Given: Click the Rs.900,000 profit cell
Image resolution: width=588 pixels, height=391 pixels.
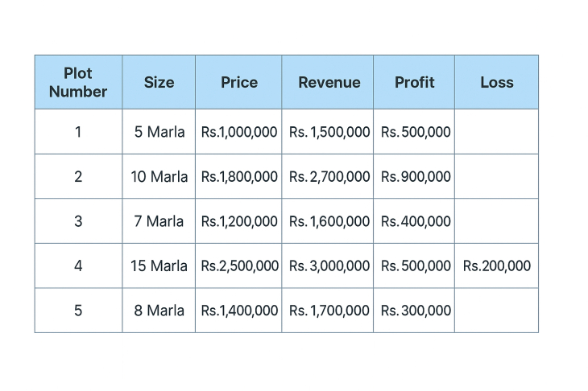Looking at the screenshot, I should (x=416, y=177).
